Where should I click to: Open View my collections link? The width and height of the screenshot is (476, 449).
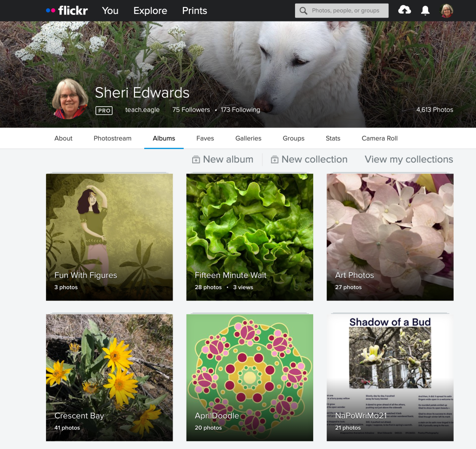click(x=409, y=159)
